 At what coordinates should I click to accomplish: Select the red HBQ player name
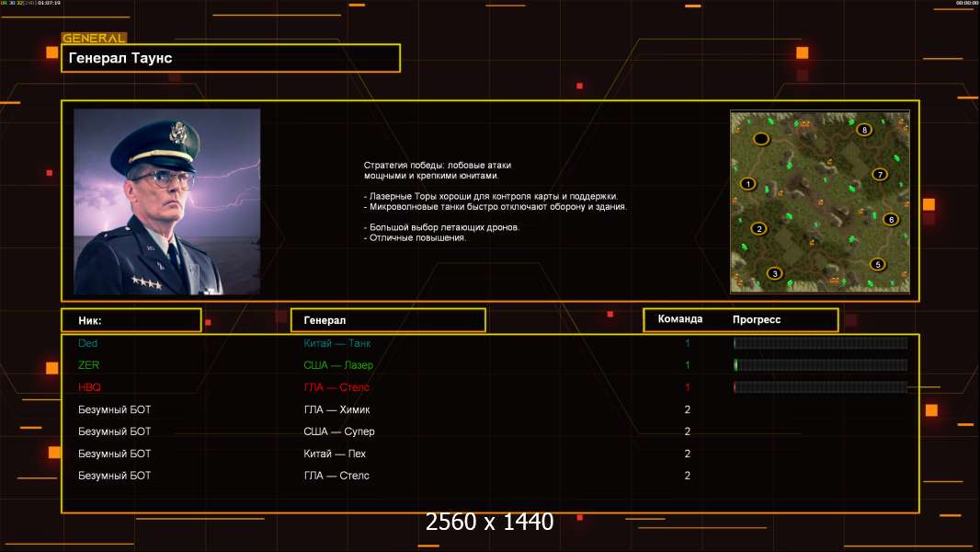click(x=89, y=387)
